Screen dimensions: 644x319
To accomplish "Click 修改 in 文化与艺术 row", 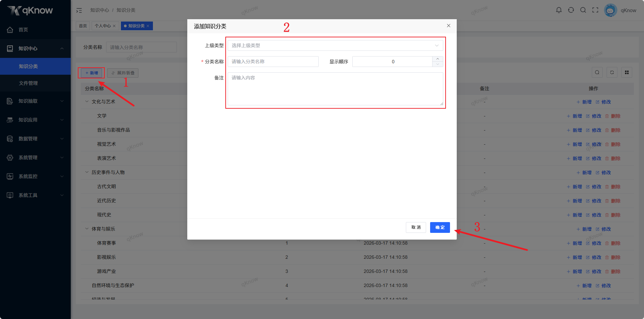I will (x=603, y=102).
